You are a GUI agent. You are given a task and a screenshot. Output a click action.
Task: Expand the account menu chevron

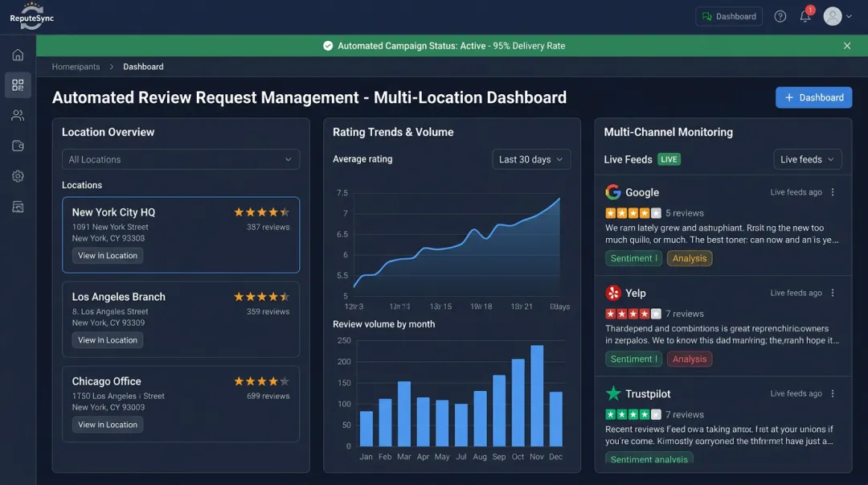[849, 17]
